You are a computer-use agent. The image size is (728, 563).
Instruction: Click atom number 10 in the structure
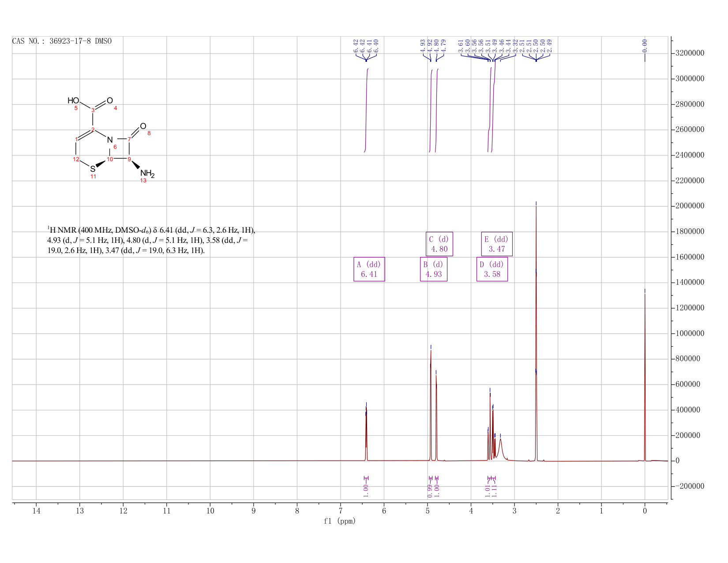(110, 159)
